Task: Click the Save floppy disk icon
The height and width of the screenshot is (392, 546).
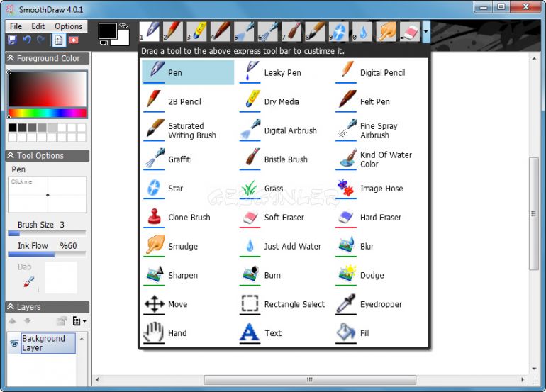Action: pos(11,40)
